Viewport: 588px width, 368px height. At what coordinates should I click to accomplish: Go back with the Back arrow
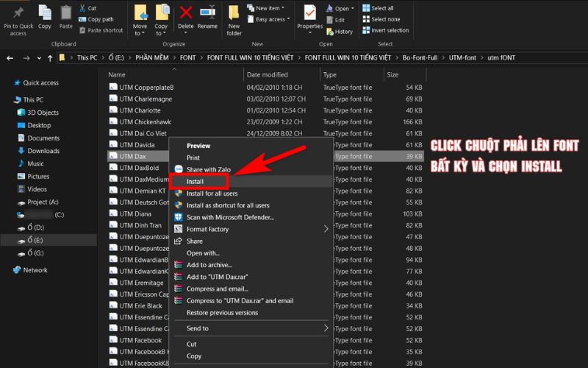pos(10,58)
